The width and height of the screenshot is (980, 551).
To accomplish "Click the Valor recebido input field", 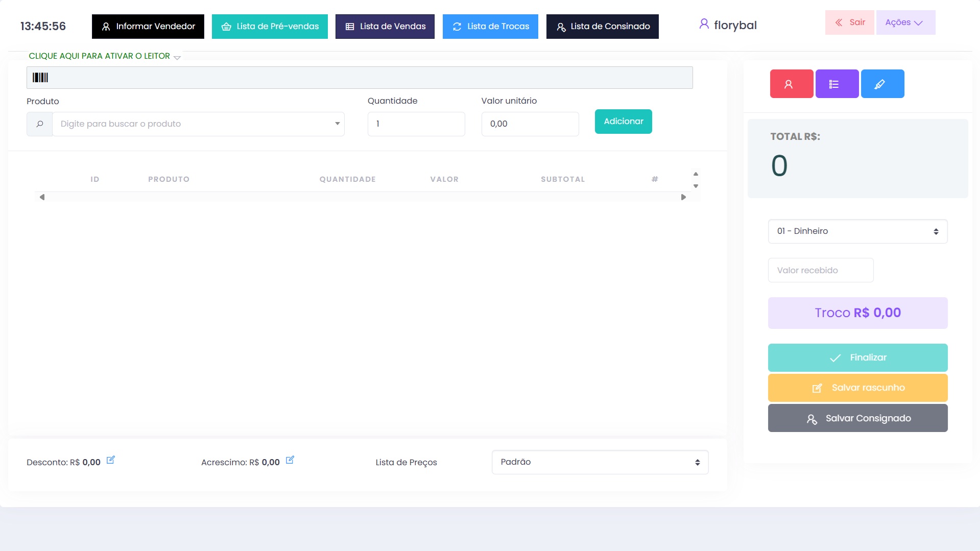I will click(x=820, y=270).
